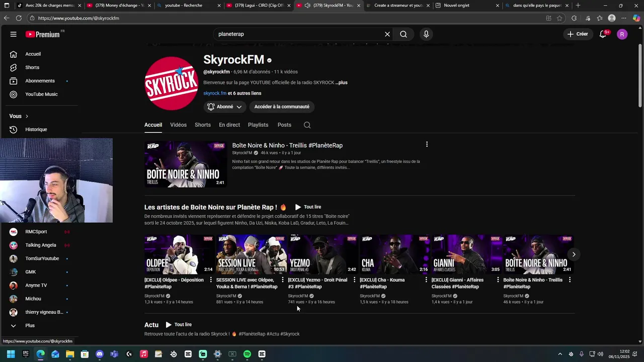This screenshot has width=644, height=362.
Task: Switch to the Nouvel onglet browser tab
Action: coord(468,6)
